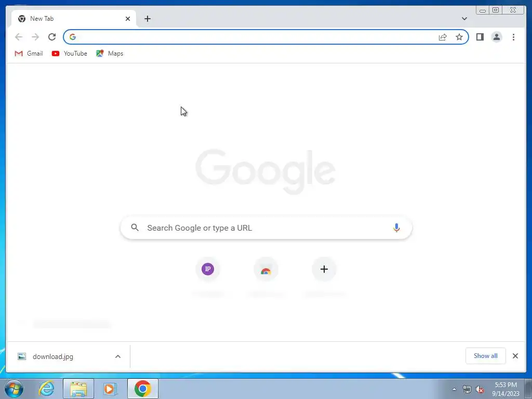The width and height of the screenshot is (532, 399).
Task: Open the Maps bookmark
Action: pyautogui.click(x=110, y=54)
